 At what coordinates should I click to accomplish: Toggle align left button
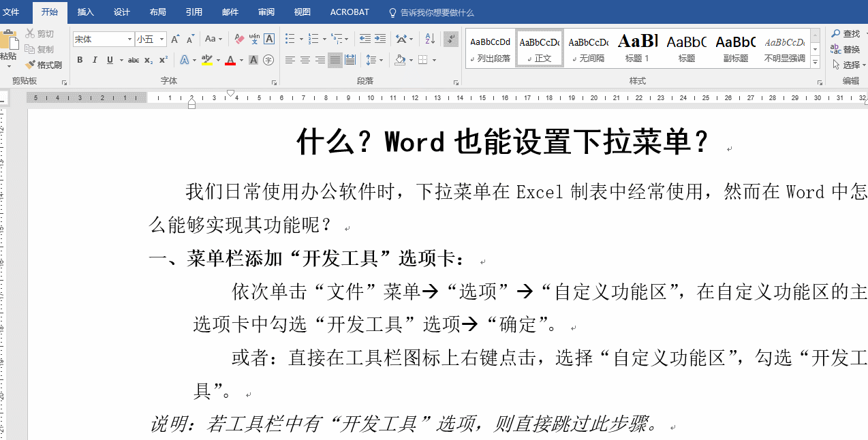point(290,60)
